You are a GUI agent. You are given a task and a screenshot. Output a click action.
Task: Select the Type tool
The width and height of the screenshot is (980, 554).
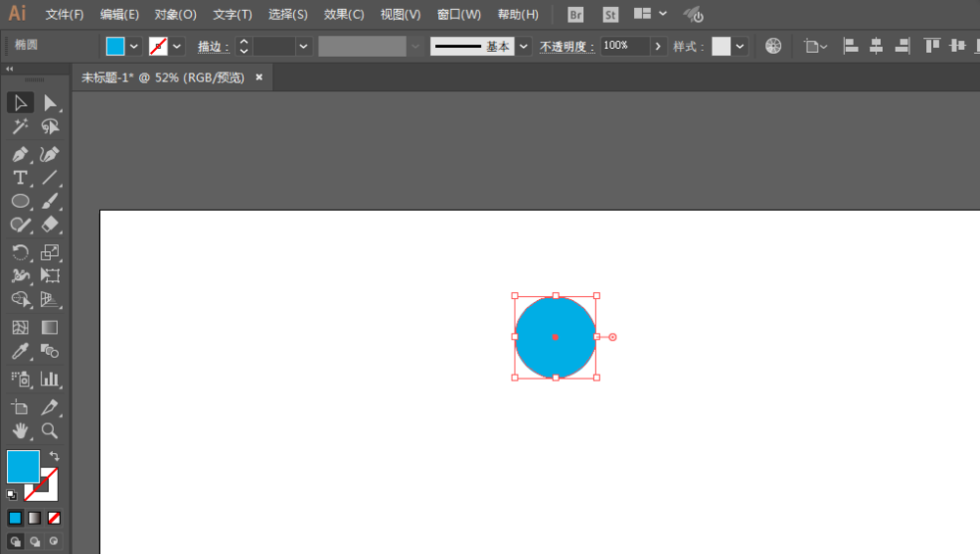point(20,177)
